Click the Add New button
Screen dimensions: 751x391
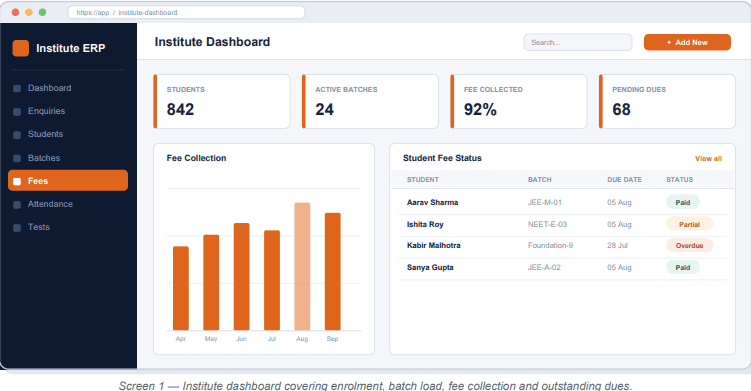point(687,42)
